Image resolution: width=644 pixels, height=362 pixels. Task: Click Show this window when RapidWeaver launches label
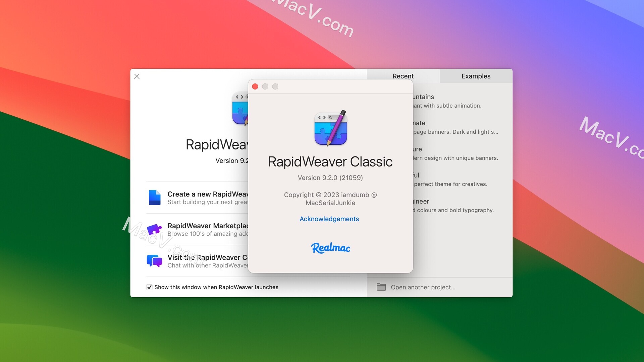[x=216, y=287]
